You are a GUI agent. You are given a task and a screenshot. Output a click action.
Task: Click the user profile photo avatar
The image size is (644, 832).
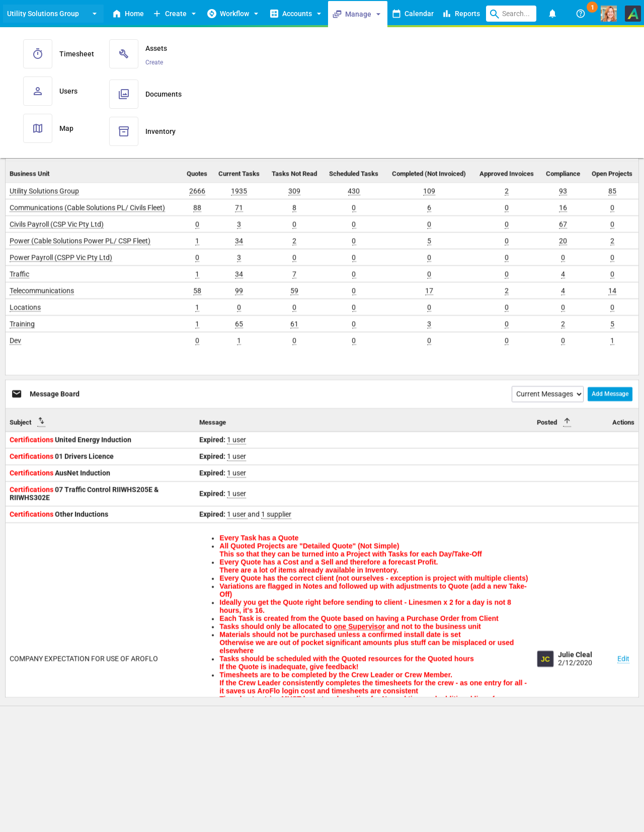tap(608, 14)
